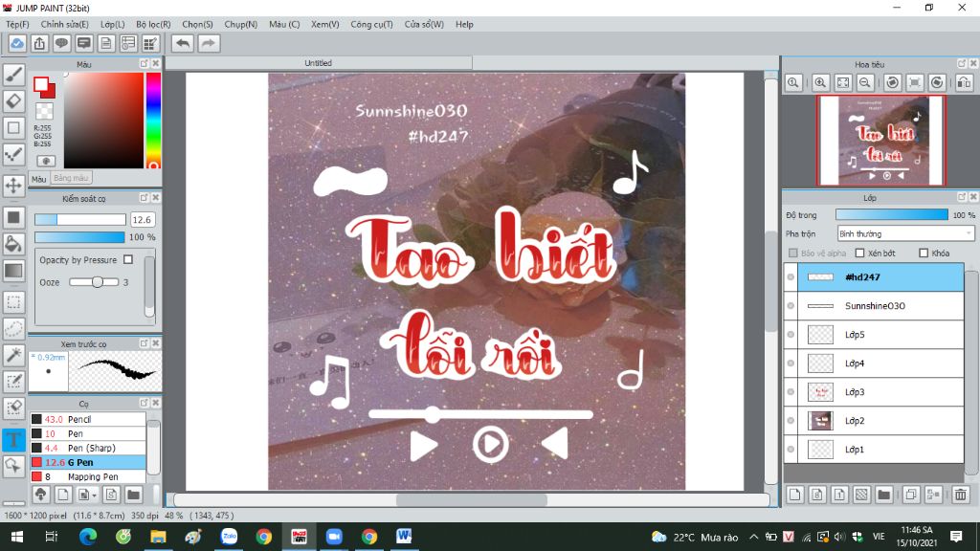Select the Pen (Sharp) brush
This screenshot has width=980, height=551.
[87, 448]
